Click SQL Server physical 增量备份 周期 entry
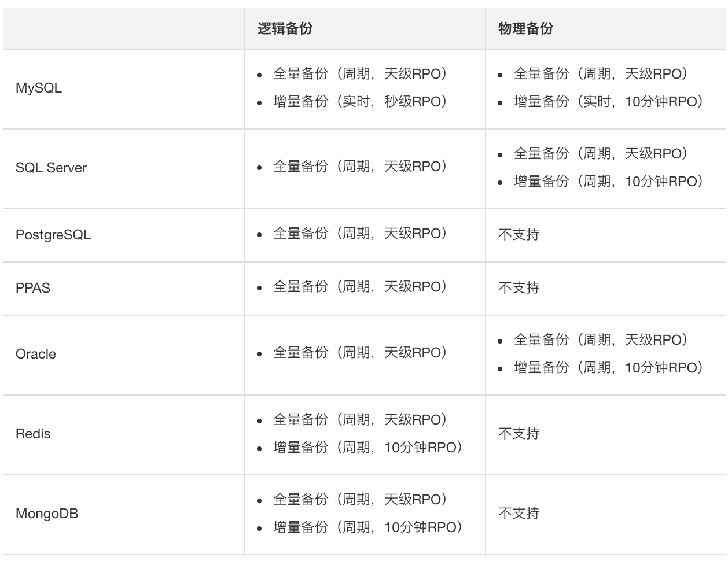The width and height of the screenshot is (728, 561). click(x=609, y=182)
